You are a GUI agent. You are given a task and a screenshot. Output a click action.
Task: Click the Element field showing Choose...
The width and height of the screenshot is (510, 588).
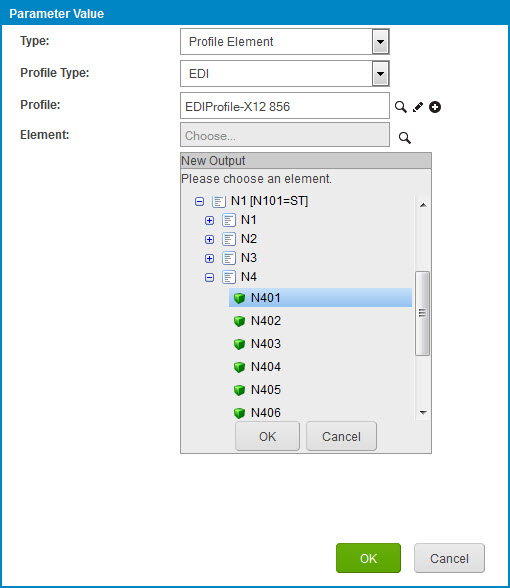point(285,135)
